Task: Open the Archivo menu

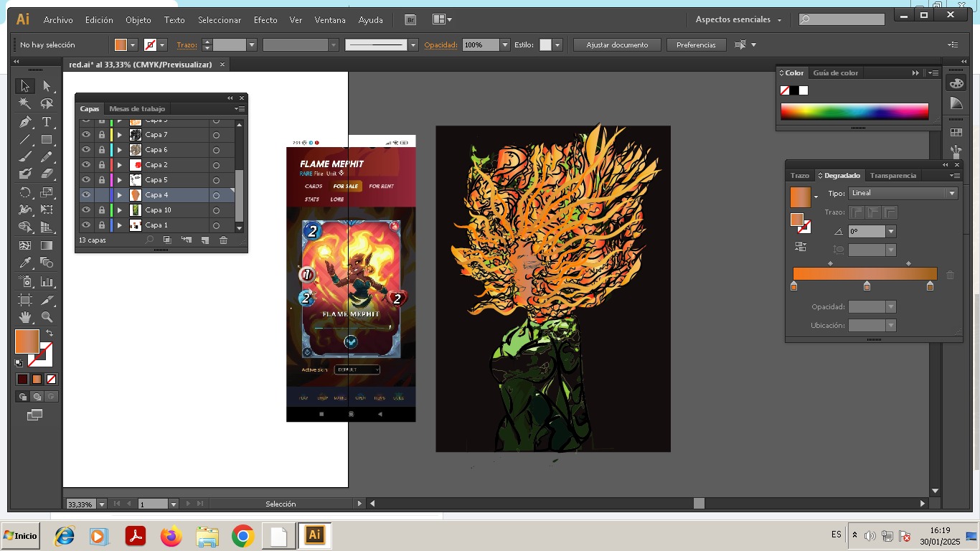Action: (x=58, y=20)
